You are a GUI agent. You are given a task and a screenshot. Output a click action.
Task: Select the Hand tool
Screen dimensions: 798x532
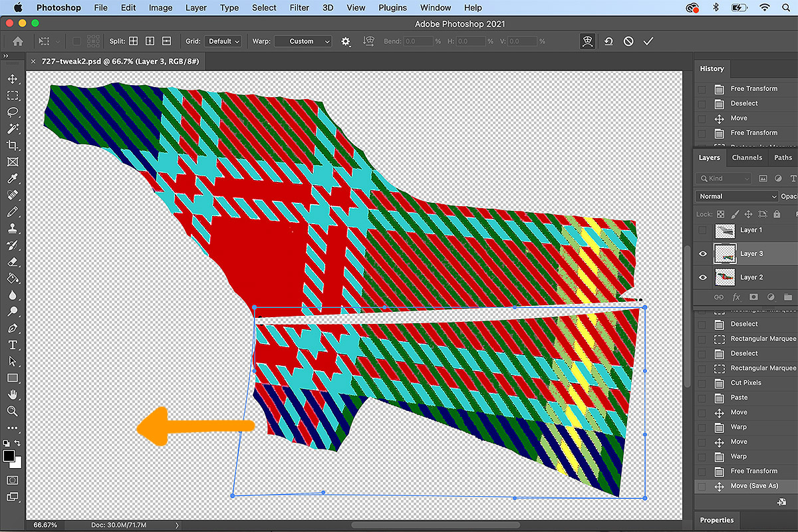click(13, 395)
